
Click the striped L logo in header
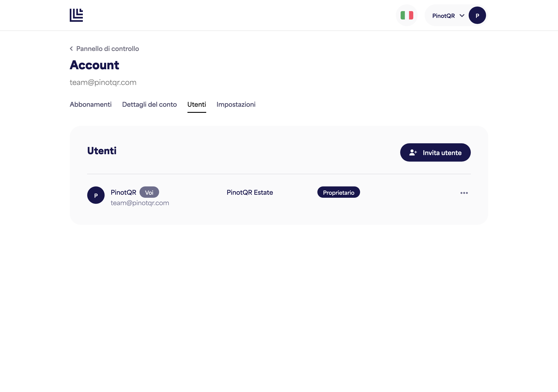click(76, 15)
